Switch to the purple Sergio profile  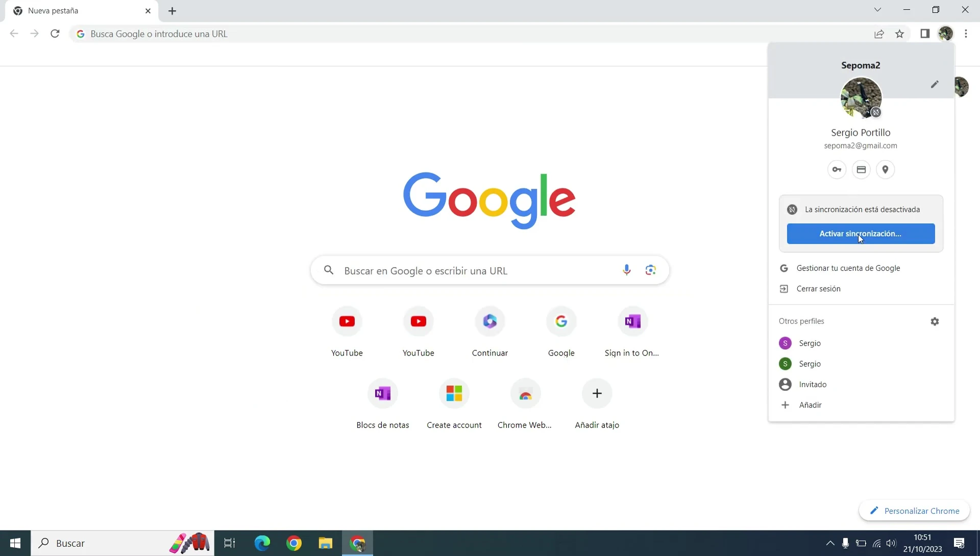point(861,343)
